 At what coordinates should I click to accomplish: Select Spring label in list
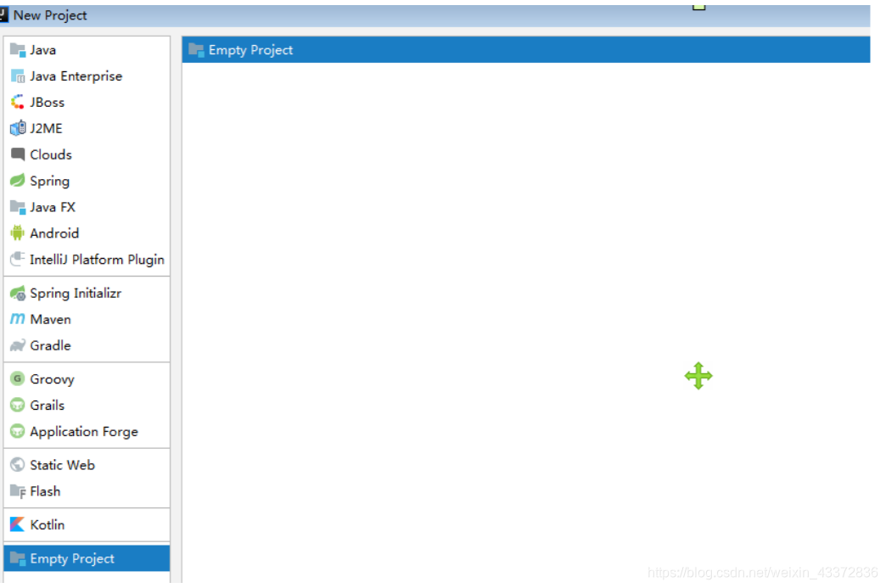click(50, 182)
